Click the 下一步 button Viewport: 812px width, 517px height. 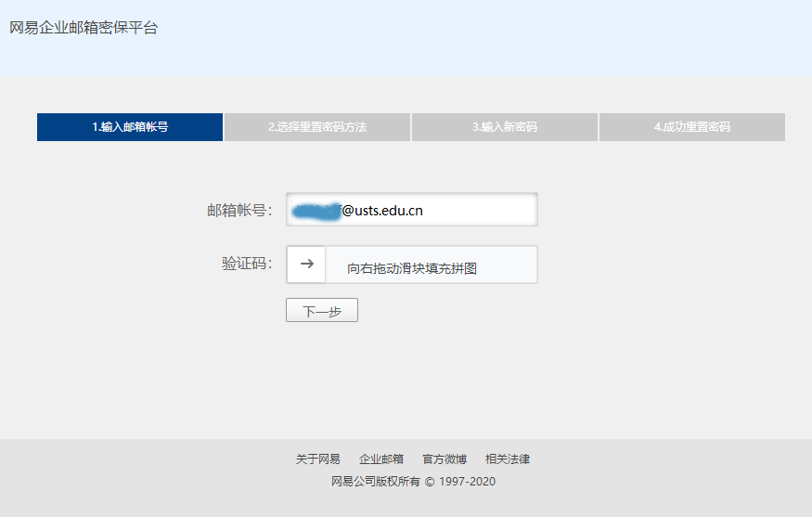click(321, 311)
